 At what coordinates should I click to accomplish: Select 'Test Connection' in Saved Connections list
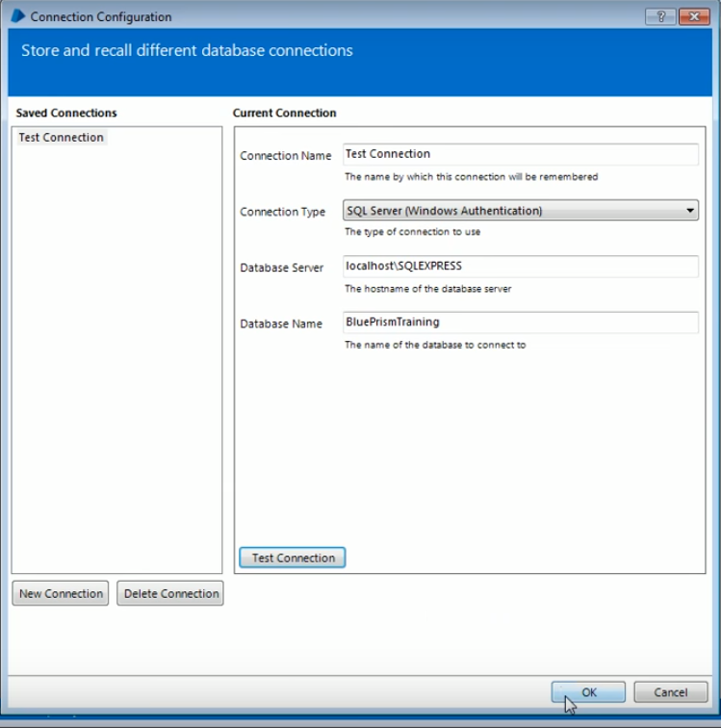click(x=61, y=138)
